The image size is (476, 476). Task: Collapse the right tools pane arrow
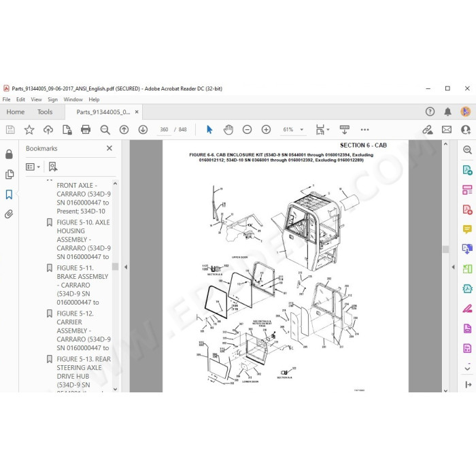tap(454, 267)
